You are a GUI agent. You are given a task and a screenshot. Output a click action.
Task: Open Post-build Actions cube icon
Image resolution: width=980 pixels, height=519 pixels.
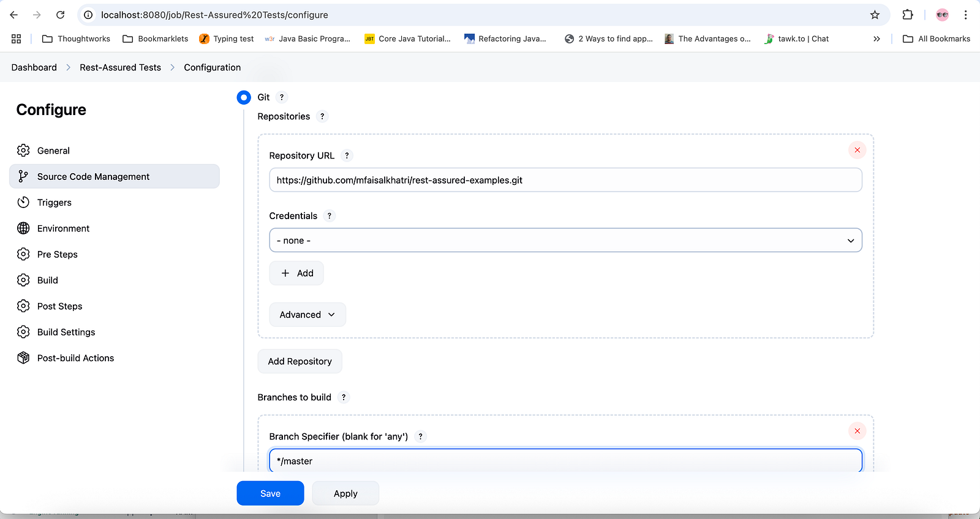point(23,358)
